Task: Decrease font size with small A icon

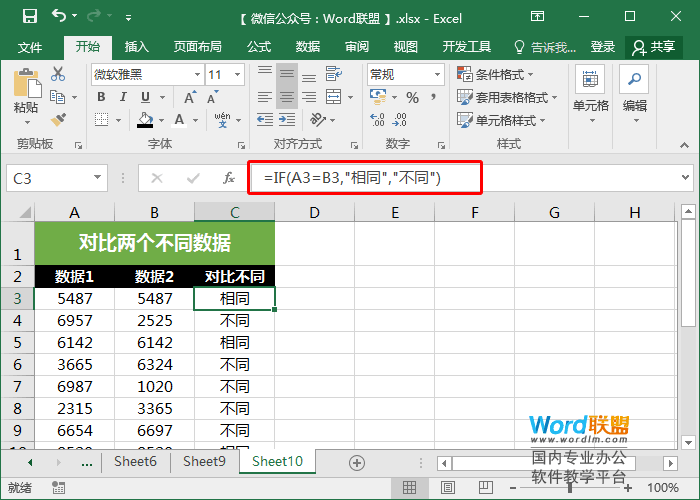Action: click(x=212, y=97)
